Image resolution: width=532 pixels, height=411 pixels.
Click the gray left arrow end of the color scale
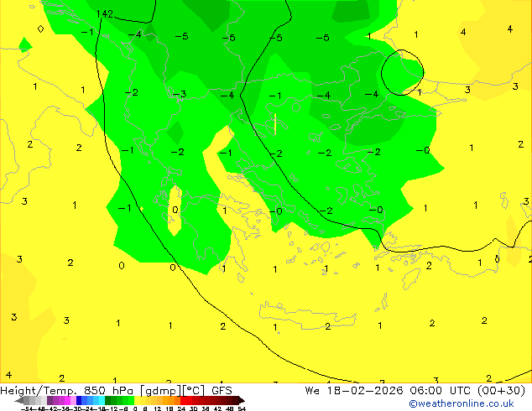click(x=19, y=400)
